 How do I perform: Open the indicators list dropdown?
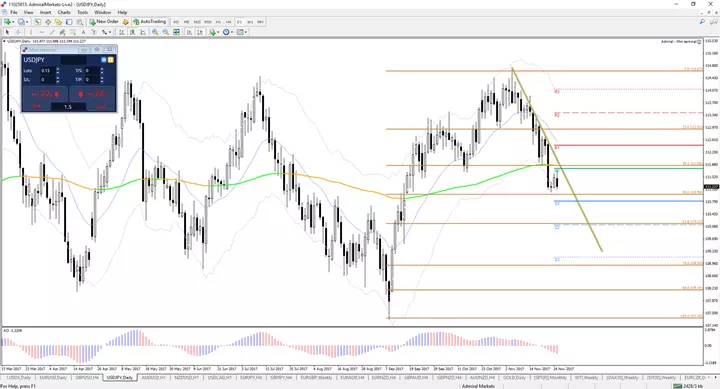[214, 32]
